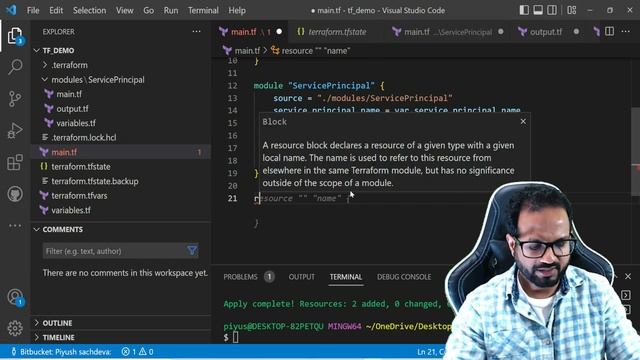Open the Help menu
Image resolution: width=640 pixels, height=360 pixels.
[237, 10]
